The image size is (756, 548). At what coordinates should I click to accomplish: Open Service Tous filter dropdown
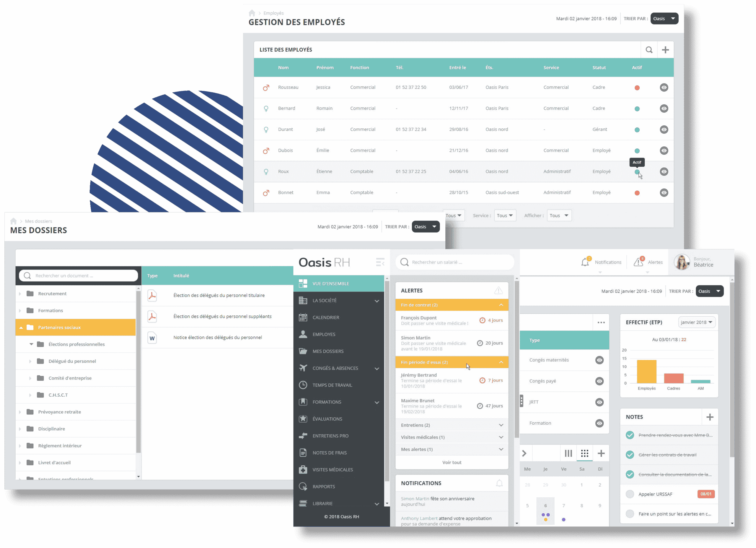[x=505, y=215]
